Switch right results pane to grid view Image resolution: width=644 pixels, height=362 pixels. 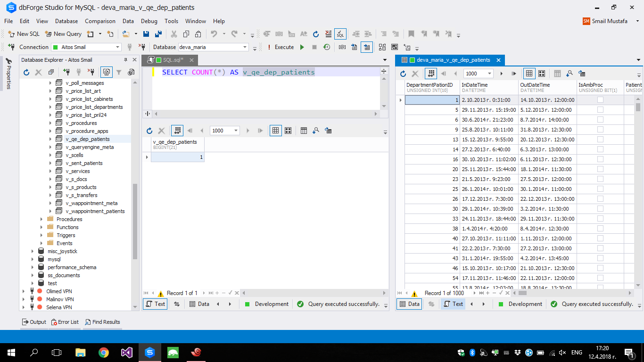click(x=529, y=74)
